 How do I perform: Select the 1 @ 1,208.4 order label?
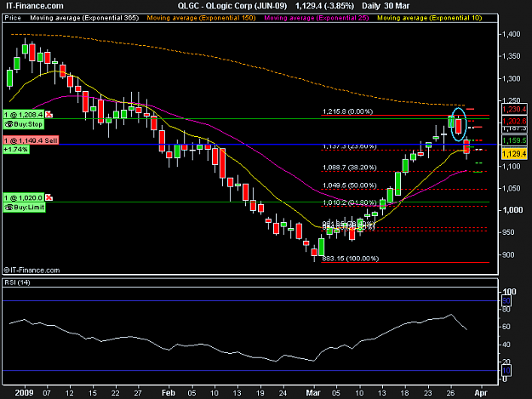(24, 115)
